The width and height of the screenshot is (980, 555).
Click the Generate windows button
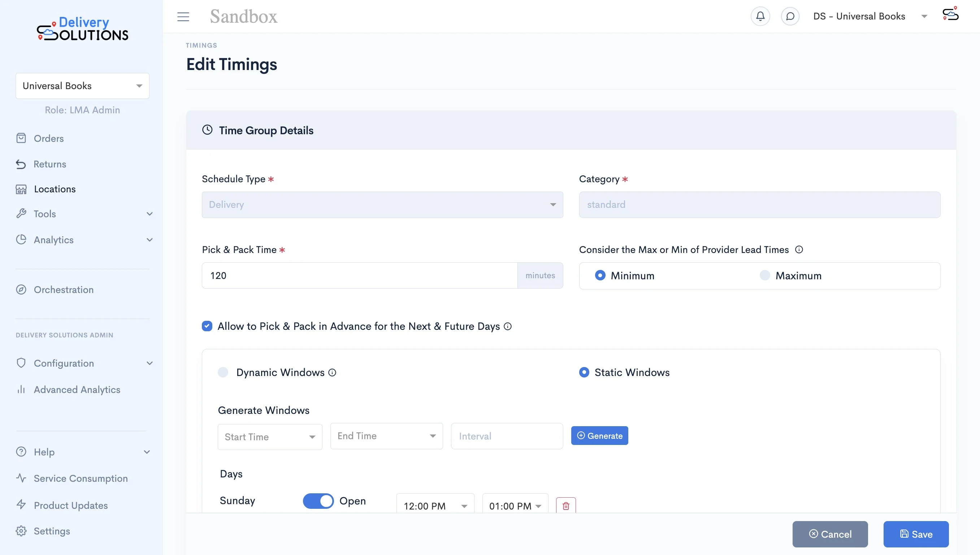tap(600, 436)
